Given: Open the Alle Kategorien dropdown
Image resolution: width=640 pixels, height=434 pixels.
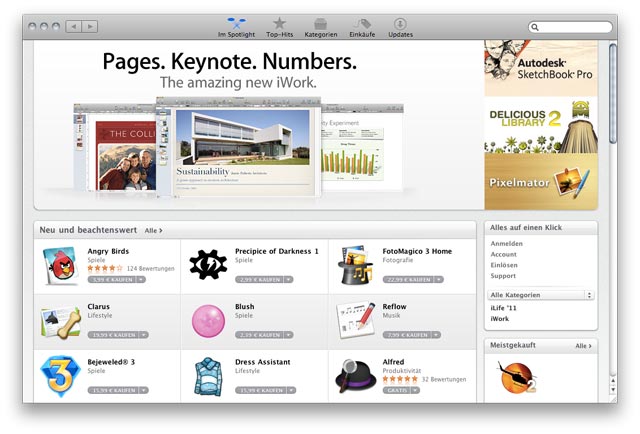Looking at the screenshot, I should (540, 295).
